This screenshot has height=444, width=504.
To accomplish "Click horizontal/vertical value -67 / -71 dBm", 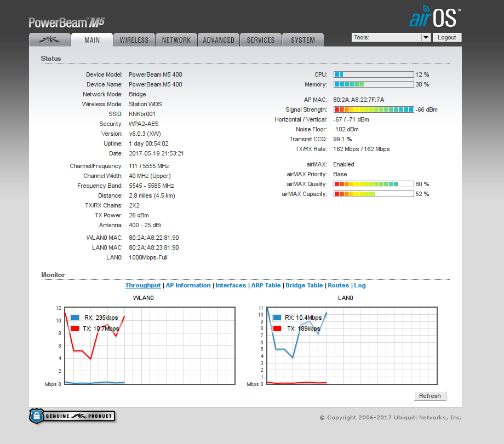I will tap(351, 119).
